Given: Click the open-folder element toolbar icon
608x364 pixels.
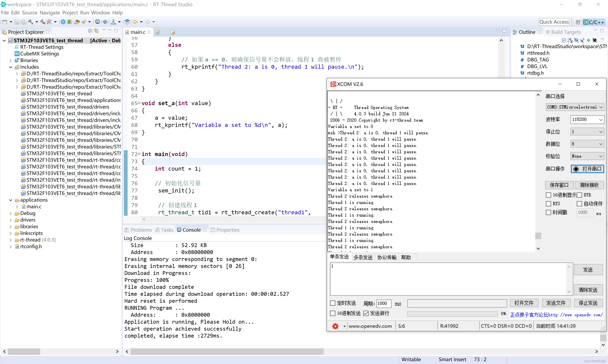Looking at the screenshot, I should pyautogui.click(x=77, y=22).
